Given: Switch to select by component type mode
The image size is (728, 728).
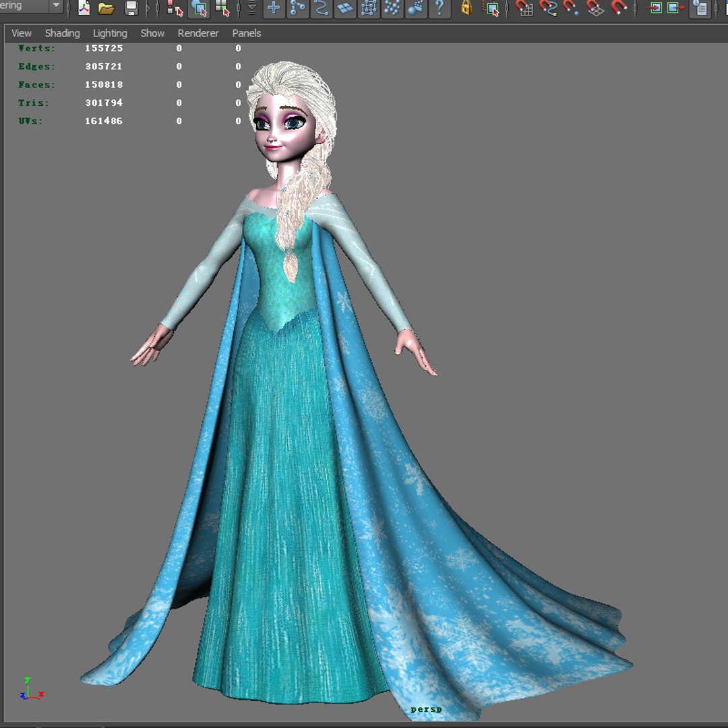Looking at the screenshot, I should click(223, 7).
